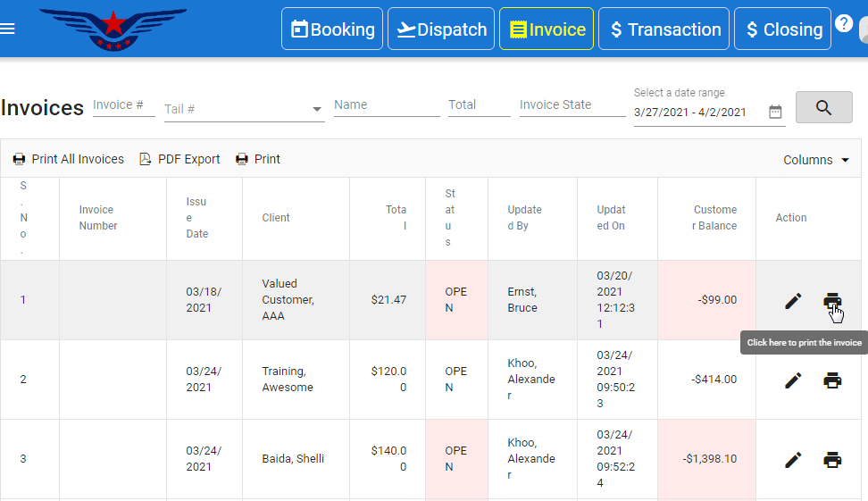868x501 pixels.
Task: Print the Valued Customer AAA invoice
Action: click(832, 301)
